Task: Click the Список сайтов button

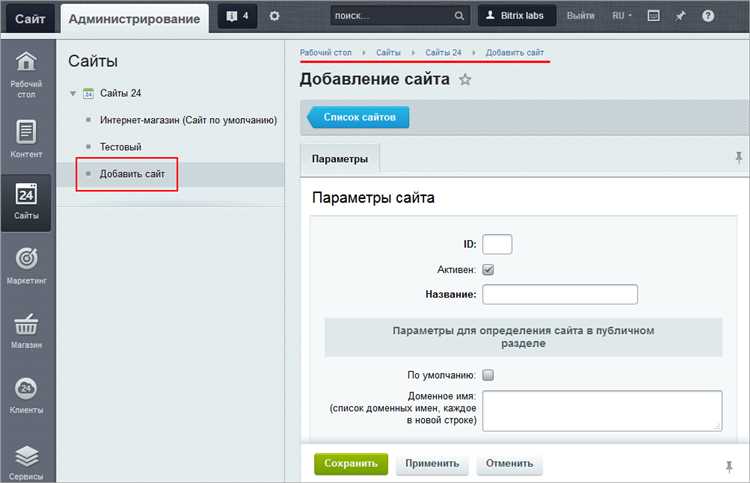Action: 358,117
